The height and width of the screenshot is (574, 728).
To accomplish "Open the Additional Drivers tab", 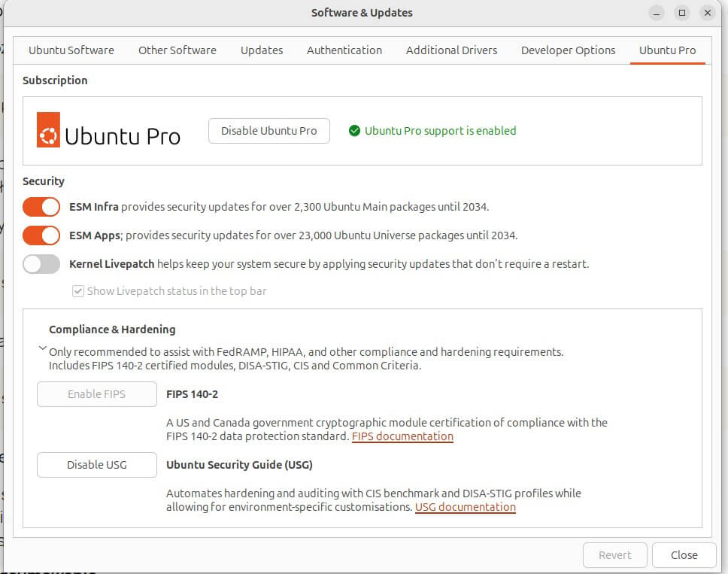I will [x=451, y=50].
